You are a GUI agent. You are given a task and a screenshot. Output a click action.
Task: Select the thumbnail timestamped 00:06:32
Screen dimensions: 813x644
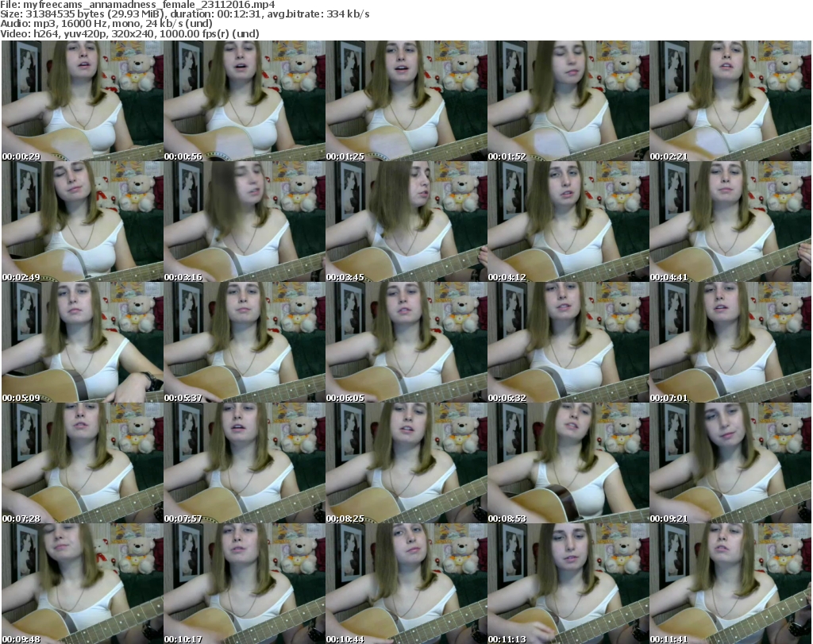tap(568, 342)
